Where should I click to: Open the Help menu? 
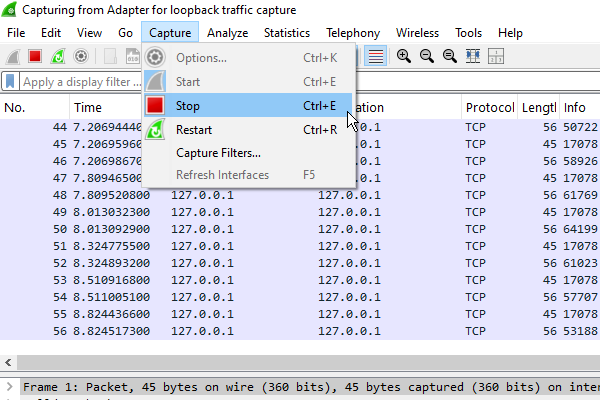510,33
